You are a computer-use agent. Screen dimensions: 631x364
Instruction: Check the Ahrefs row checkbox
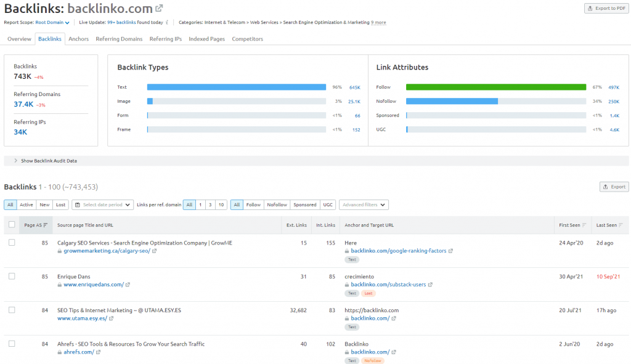[12, 344]
